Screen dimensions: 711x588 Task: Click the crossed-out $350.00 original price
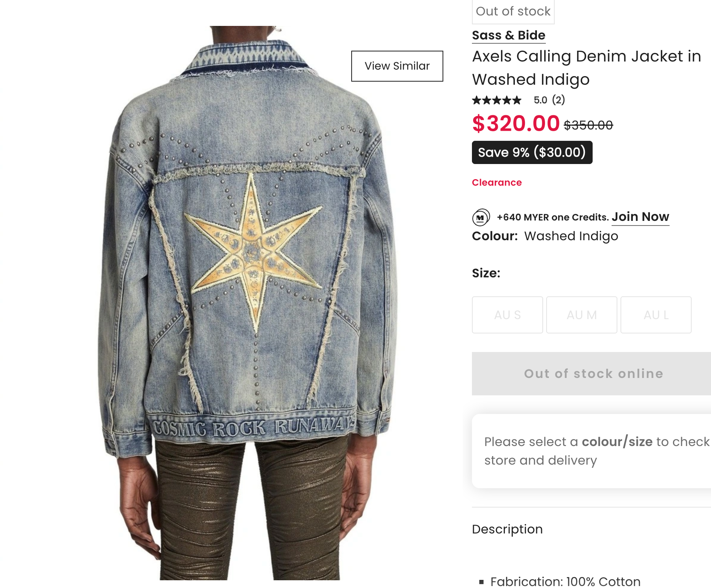pyautogui.click(x=588, y=125)
